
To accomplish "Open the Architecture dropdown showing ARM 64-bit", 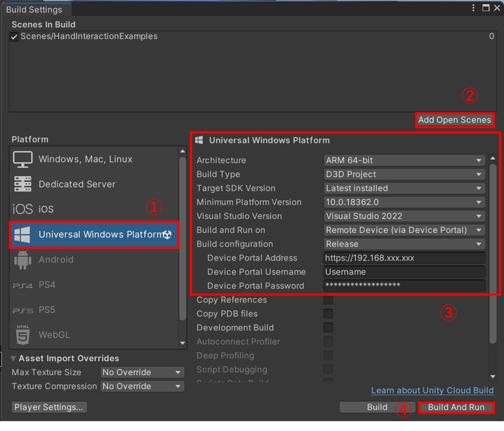I will click(404, 160).
